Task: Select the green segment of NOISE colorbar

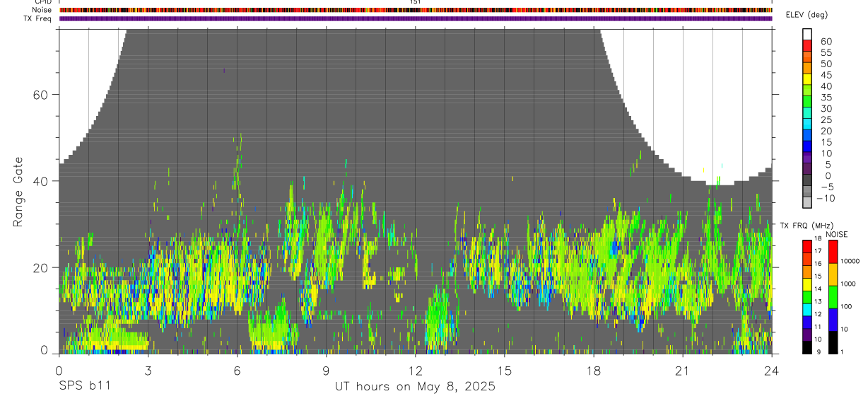Action: (832, 297)
